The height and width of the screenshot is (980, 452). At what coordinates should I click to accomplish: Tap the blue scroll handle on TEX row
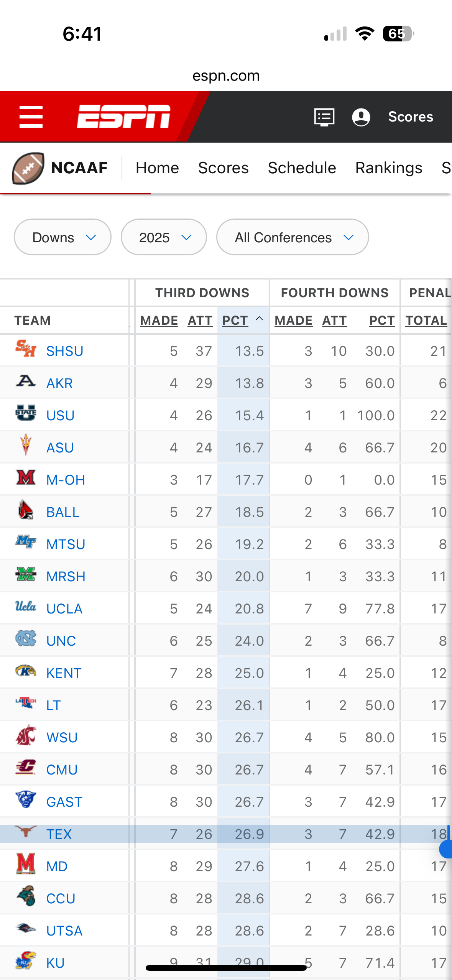point(446,849)
